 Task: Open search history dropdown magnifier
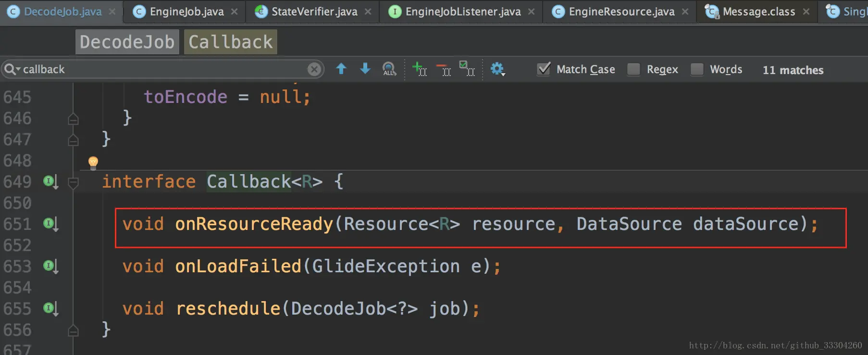pos(12,69)
